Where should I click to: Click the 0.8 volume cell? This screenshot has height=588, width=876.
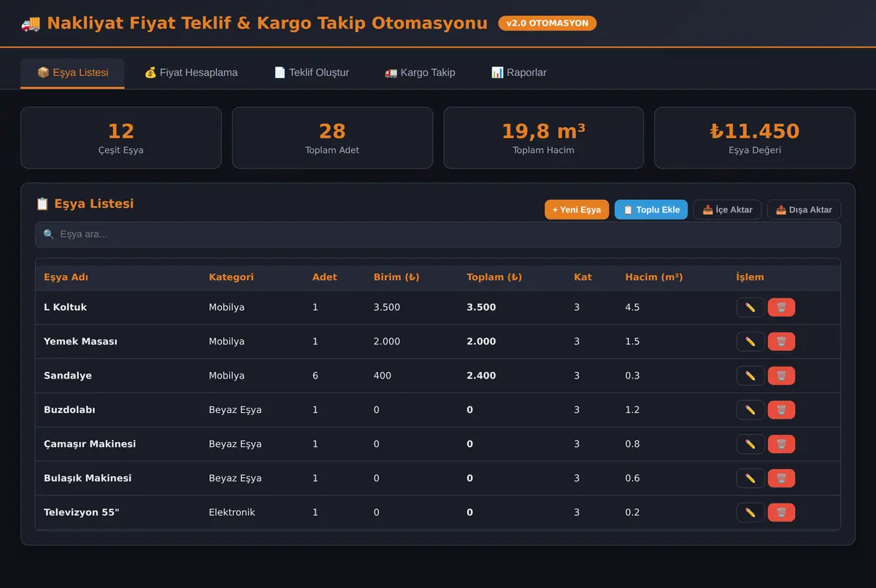pos(632,444)
